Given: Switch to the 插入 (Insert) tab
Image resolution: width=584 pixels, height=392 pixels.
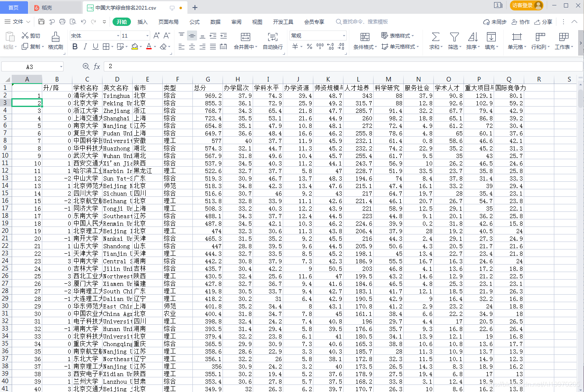Looking at the screenshot, I should (143, 22).
